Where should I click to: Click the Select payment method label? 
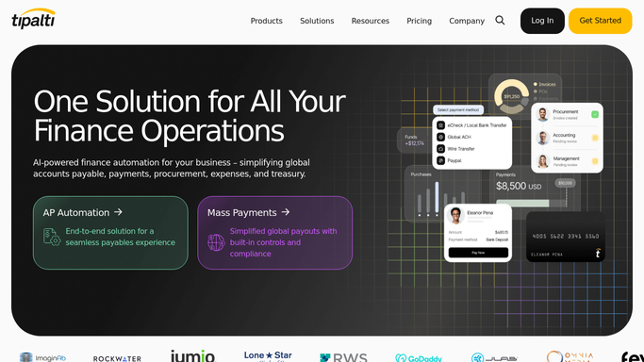coord(458,110)
